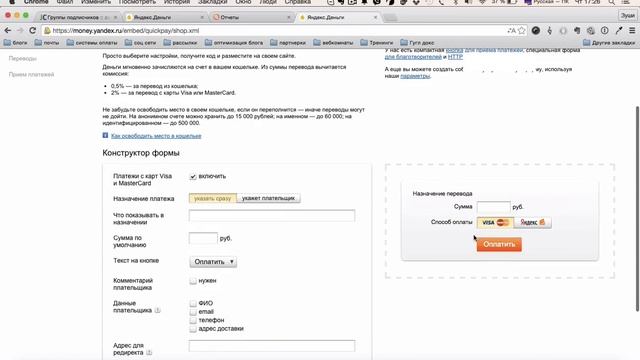Check the ФИО payer data checkbox
640x360 pixels.
pyautogui.click(x=193, y=303)
